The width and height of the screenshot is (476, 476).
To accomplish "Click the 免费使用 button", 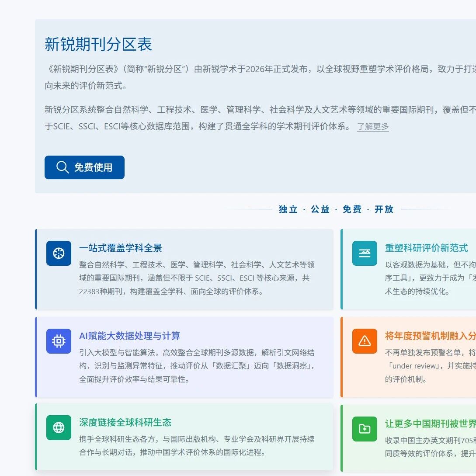I will 84,167.
